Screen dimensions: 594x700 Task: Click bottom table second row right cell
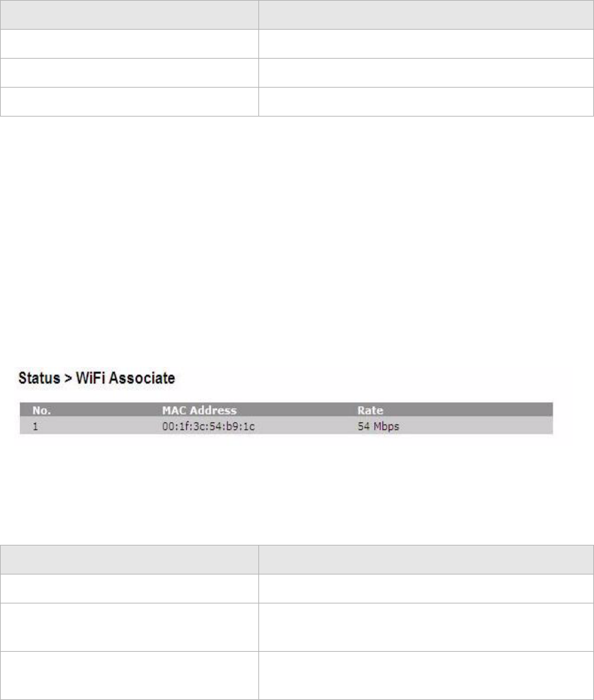[427, 588]
